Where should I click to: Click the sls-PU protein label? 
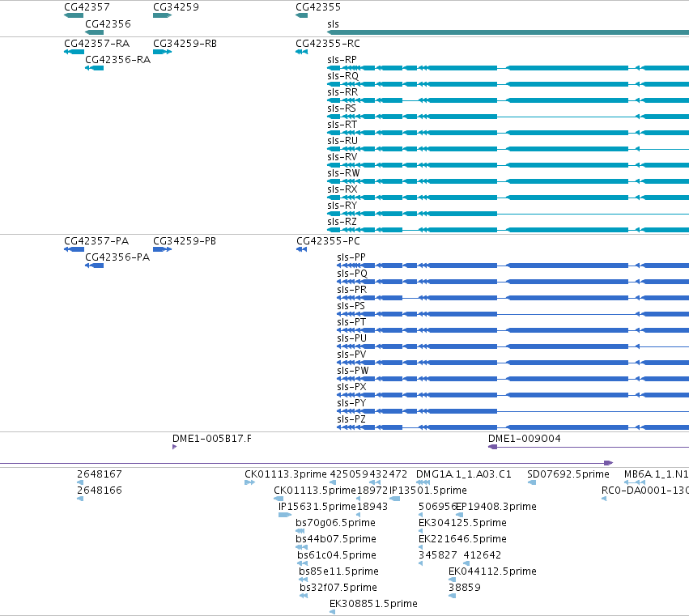351,338
